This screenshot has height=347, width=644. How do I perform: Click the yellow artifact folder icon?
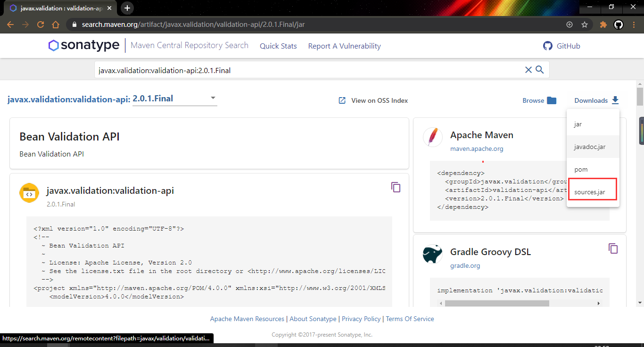[29, 193]
